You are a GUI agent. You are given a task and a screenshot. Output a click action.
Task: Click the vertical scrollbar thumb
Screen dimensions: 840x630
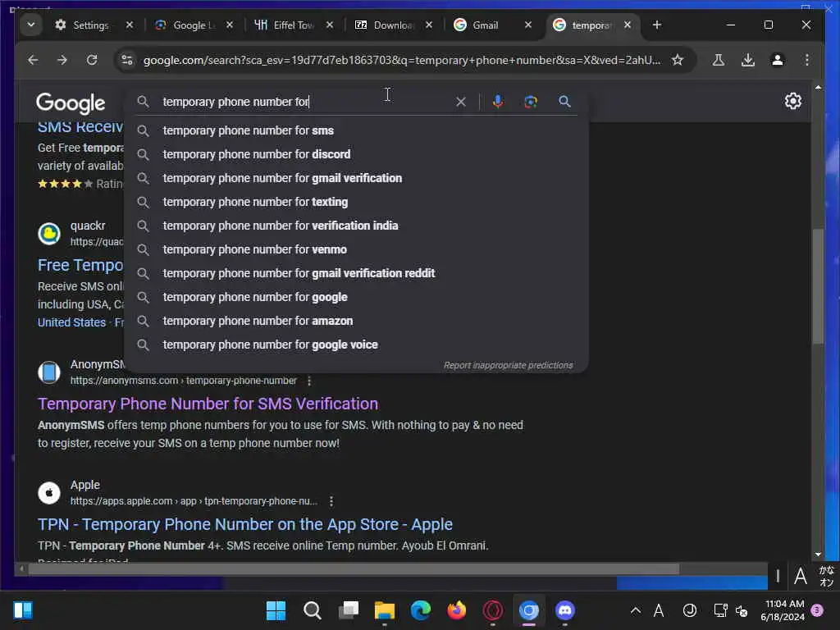[818, 286]
